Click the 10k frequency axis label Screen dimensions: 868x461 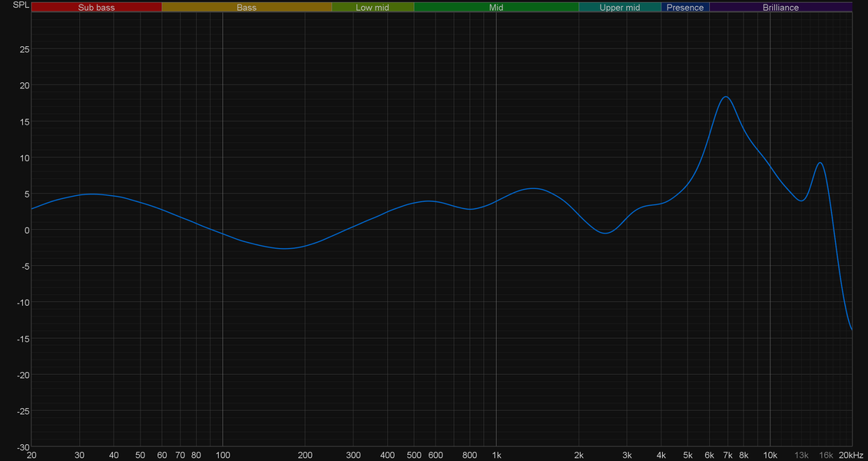[770, 455]
